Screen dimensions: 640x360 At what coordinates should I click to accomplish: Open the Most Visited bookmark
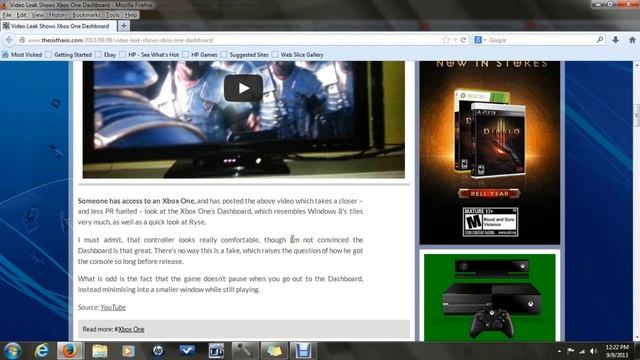point(22,55)
